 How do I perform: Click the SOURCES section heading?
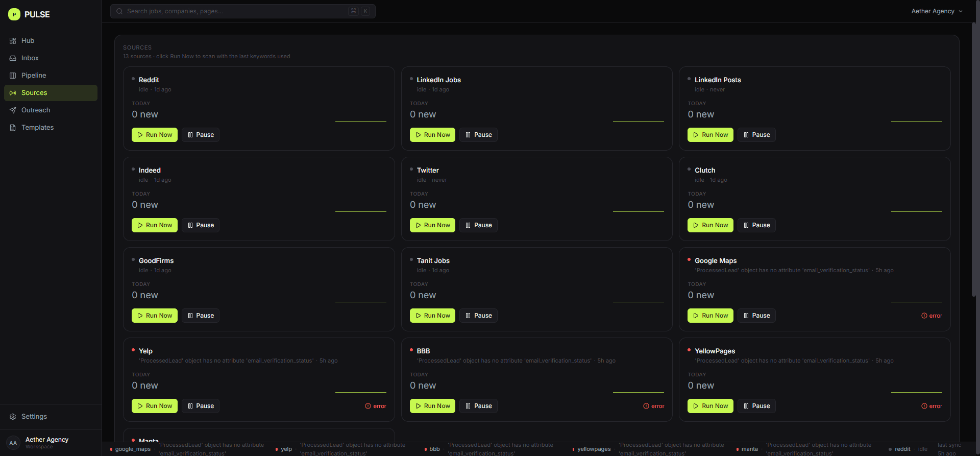coord(137,47)
